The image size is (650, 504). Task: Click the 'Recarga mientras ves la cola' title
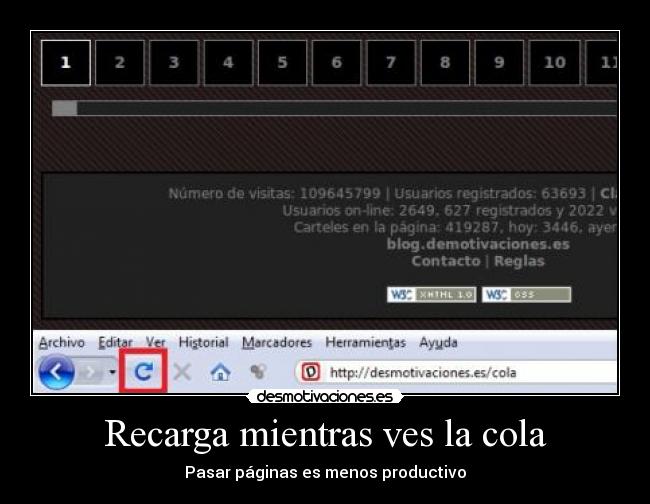[325, 434]
